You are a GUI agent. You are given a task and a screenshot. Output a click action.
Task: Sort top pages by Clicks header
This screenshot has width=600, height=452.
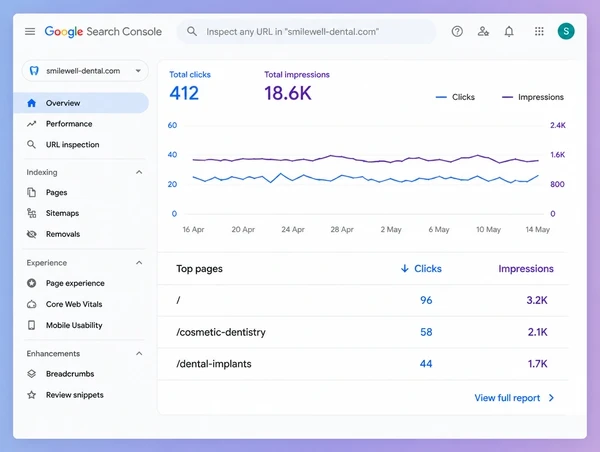click(x=428, y=269)
